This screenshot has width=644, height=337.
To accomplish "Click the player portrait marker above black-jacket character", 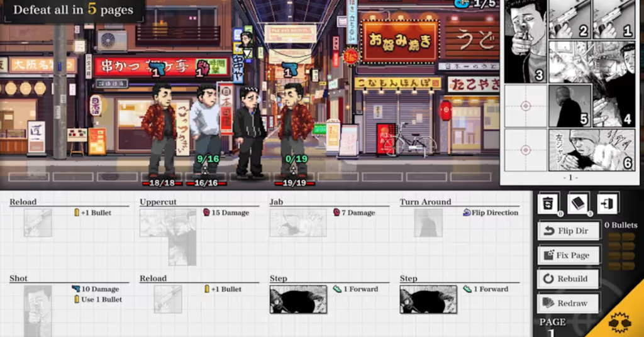I will tap(247, 45).
